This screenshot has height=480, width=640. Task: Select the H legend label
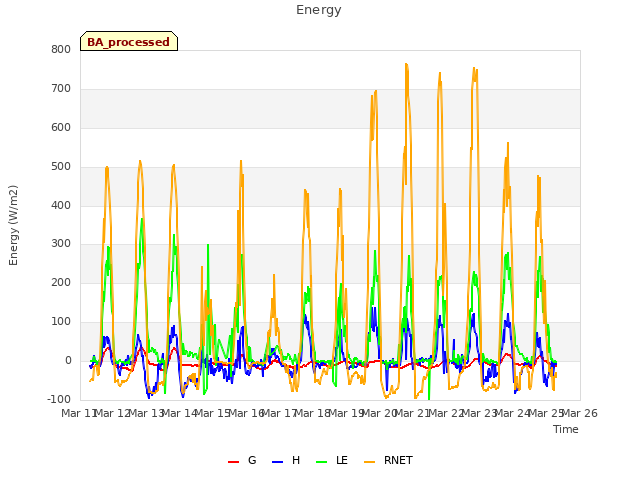pyautogui.click(x=296, y=460)
